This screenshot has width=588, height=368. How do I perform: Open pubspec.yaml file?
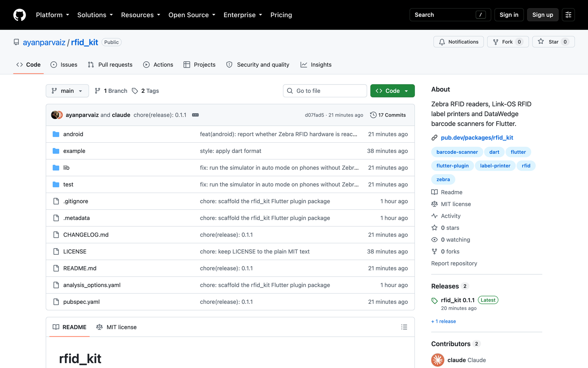click(x=81, y=302)
